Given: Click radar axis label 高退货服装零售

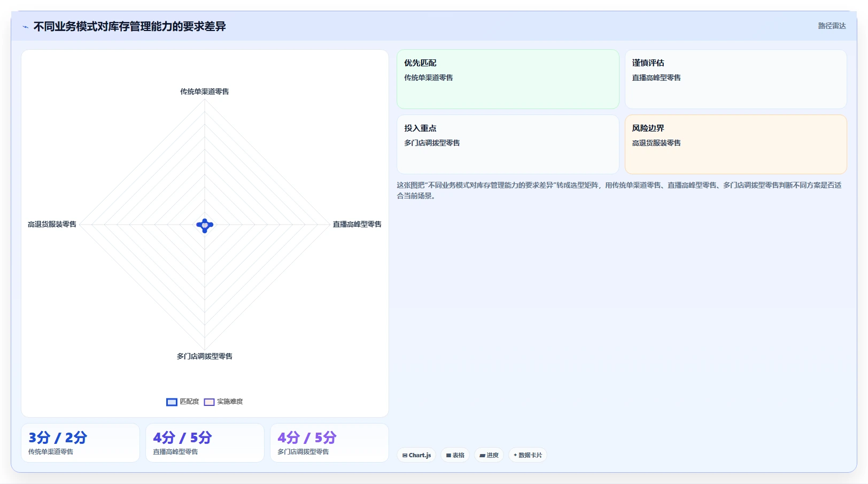Looking at the screenshot, I should (52, 224).
